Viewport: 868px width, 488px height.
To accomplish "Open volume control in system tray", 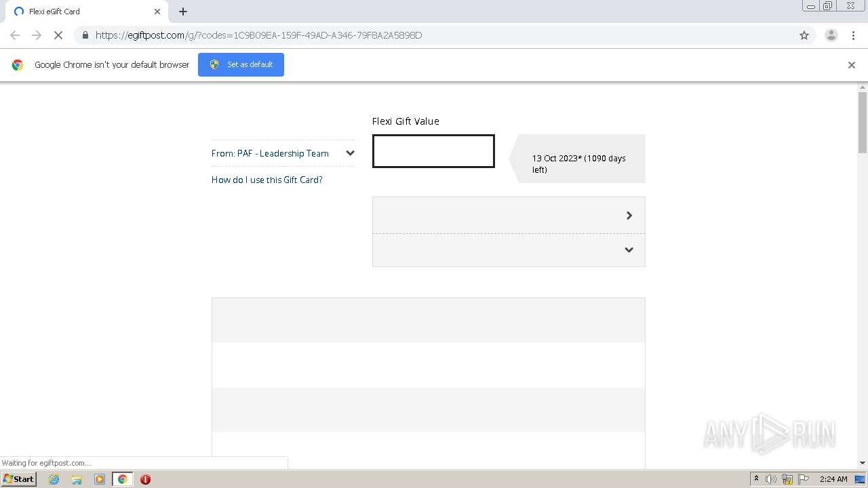I will (x=771, y=479).
